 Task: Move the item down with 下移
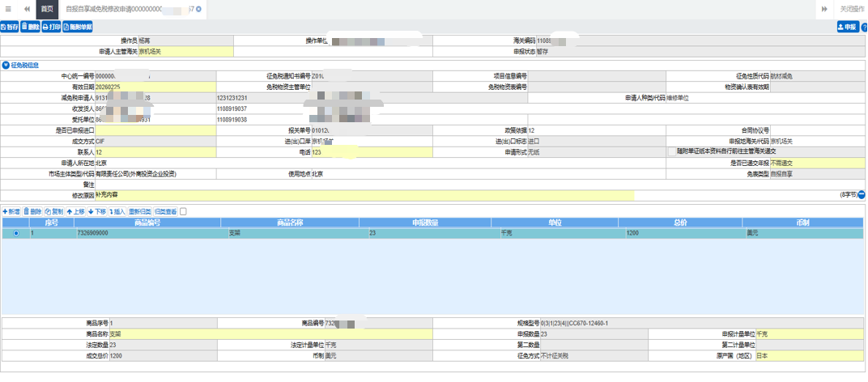tap(96, 211)
